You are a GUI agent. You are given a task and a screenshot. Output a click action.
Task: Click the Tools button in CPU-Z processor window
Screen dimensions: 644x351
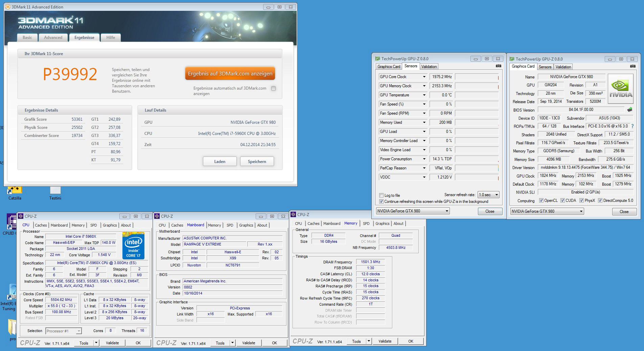84,343
